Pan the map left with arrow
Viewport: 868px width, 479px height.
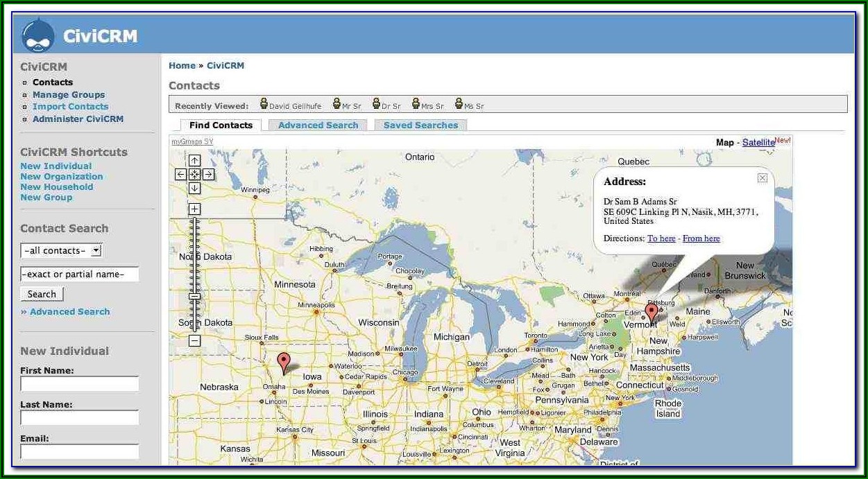pyautogui.click(x=180, y=175)
